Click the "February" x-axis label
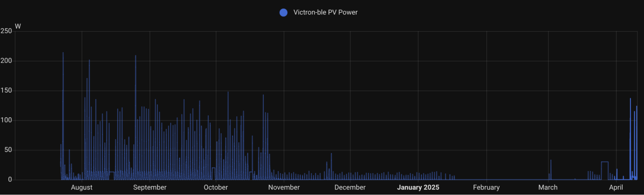Viewport: 644px width, 195px height. pos(486,188)
